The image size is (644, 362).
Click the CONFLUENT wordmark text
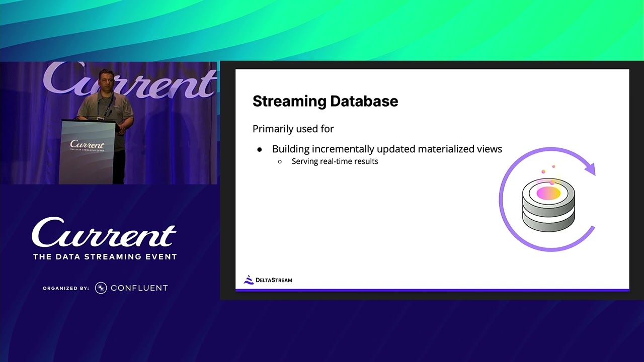[139, 288]
